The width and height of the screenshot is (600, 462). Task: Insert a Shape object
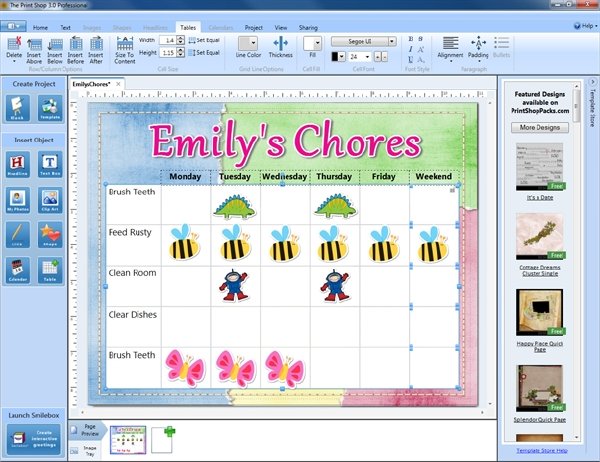[50, 235]
